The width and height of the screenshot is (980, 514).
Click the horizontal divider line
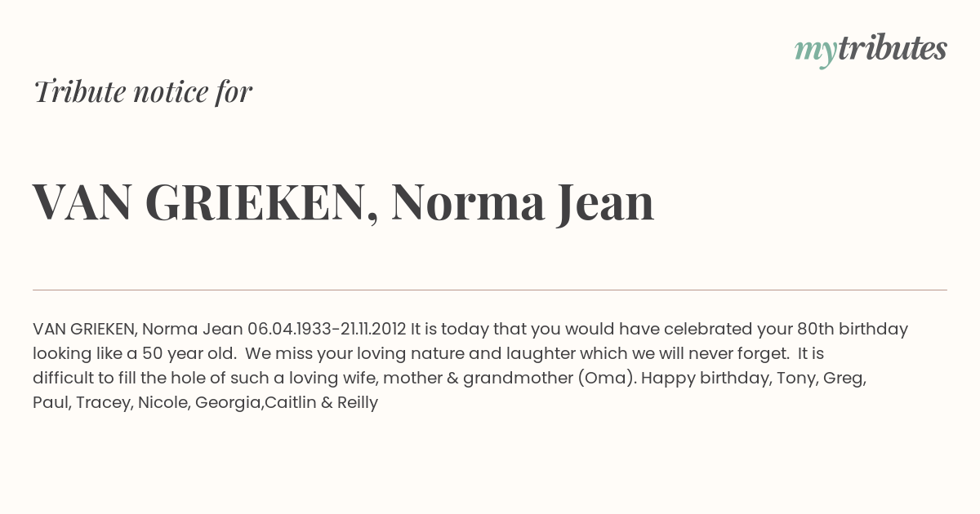pyautogui.click(x=490, y=290)
